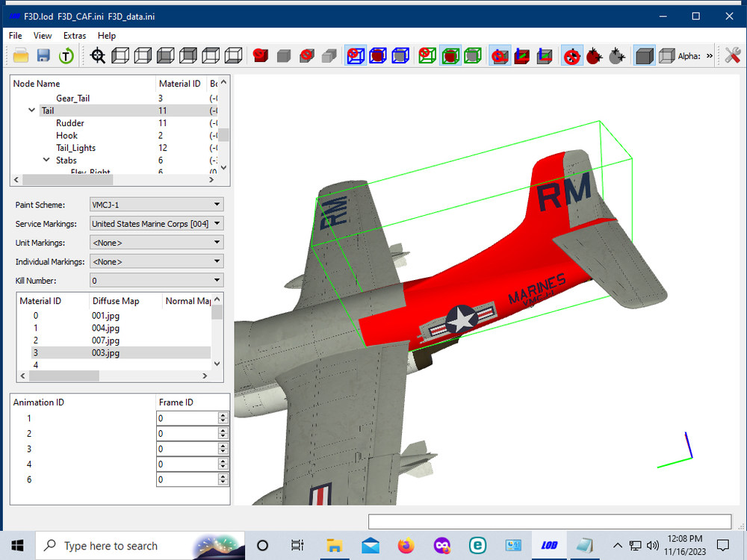Click the status text field below the viewport

tap(549, 521)
